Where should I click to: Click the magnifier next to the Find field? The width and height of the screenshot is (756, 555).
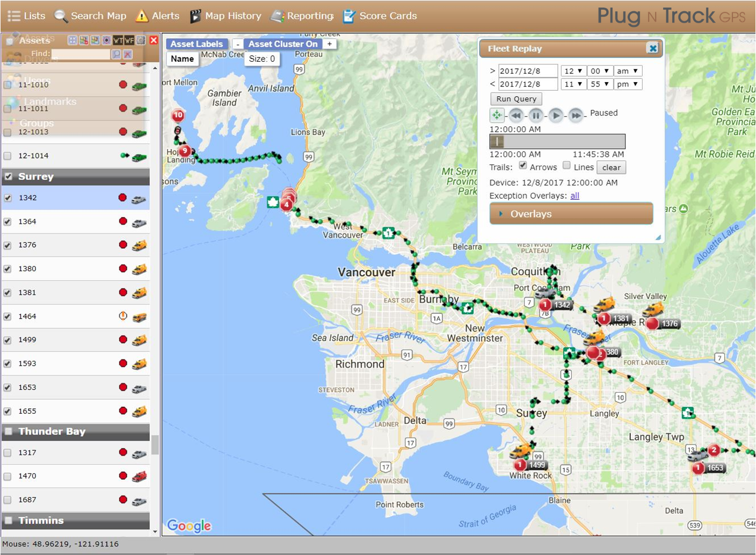[x=116, y=54]
